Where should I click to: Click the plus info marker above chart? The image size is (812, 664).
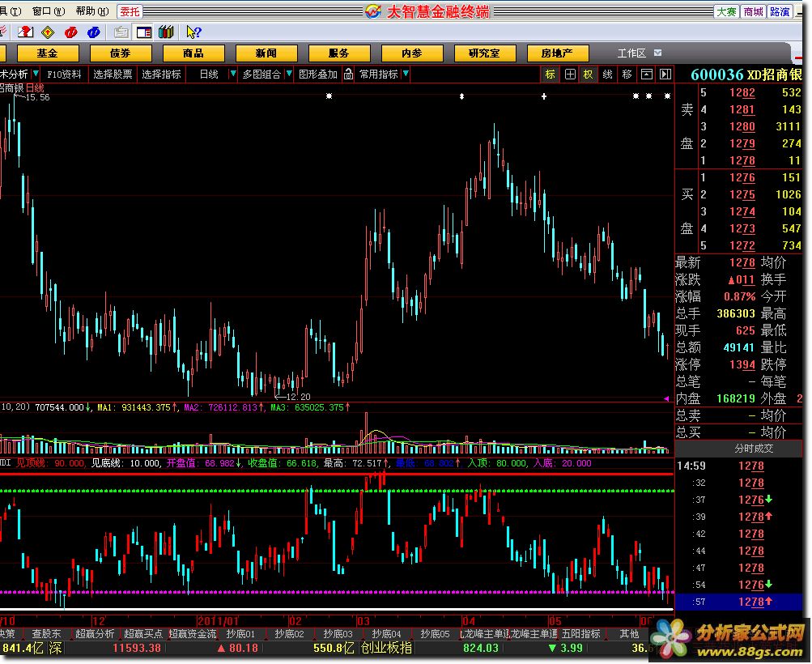(544, 96)
